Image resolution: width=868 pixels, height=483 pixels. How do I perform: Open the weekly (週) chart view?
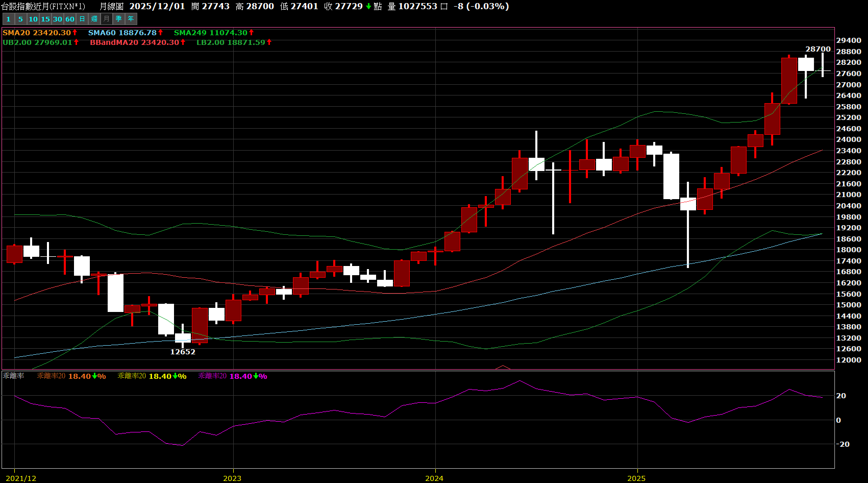[94, 19]
